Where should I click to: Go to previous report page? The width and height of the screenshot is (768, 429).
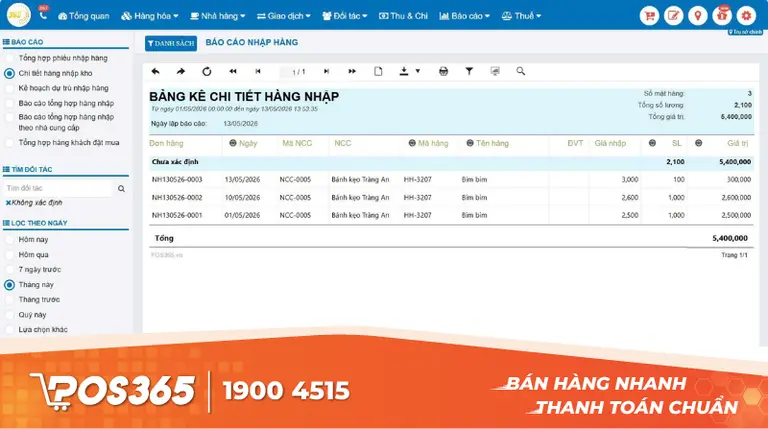258,72
